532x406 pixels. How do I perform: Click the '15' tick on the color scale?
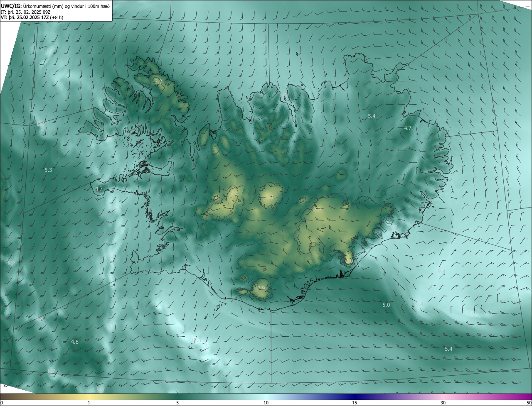coord(355,403)
